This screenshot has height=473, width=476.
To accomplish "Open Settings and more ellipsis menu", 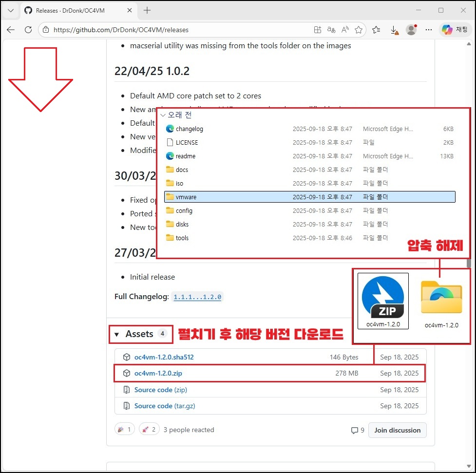I will point(429,30).
